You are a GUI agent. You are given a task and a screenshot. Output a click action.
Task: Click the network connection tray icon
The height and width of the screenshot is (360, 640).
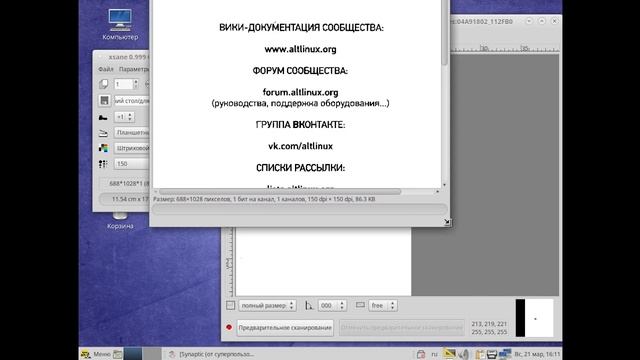click(x=505, y=354)
